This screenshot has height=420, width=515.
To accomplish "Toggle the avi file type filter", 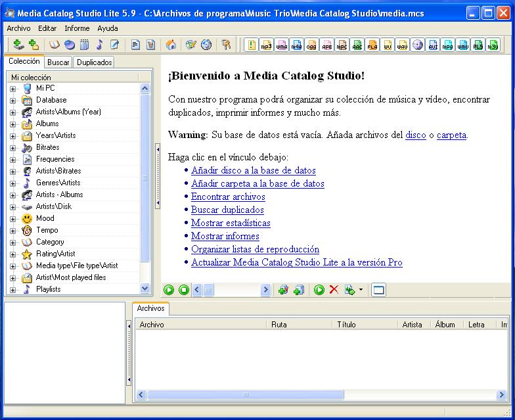I will tap(433, 45).
